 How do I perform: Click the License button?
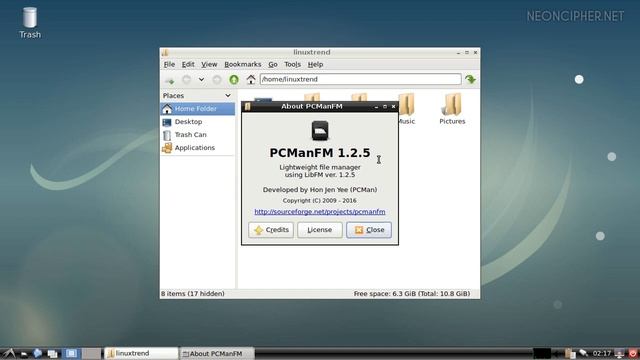[320, 230]
